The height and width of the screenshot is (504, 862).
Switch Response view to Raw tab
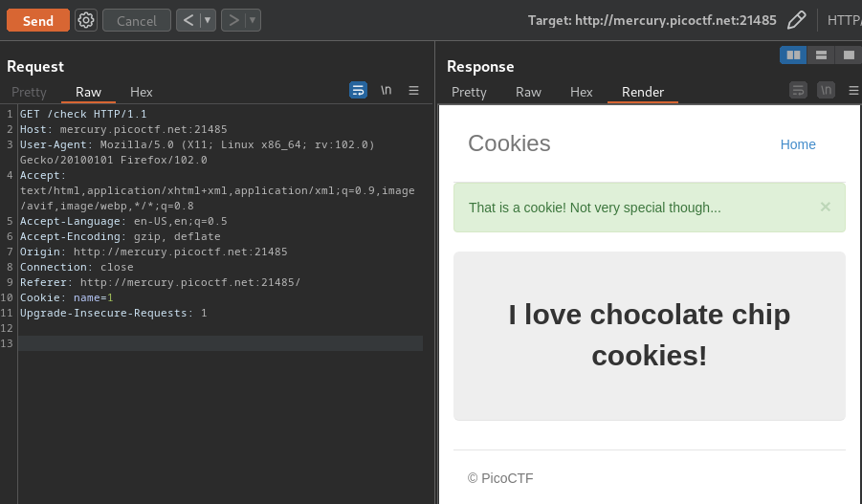coord(528,92)
